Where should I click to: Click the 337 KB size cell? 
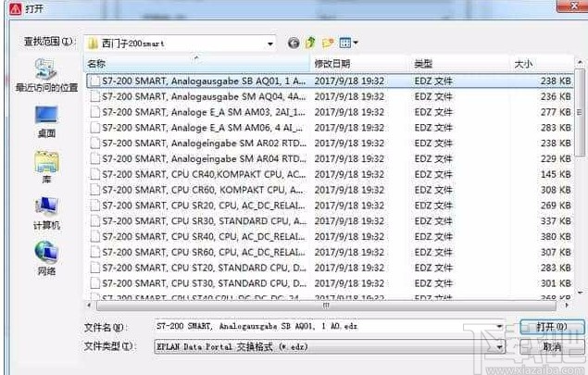[556, 221]
